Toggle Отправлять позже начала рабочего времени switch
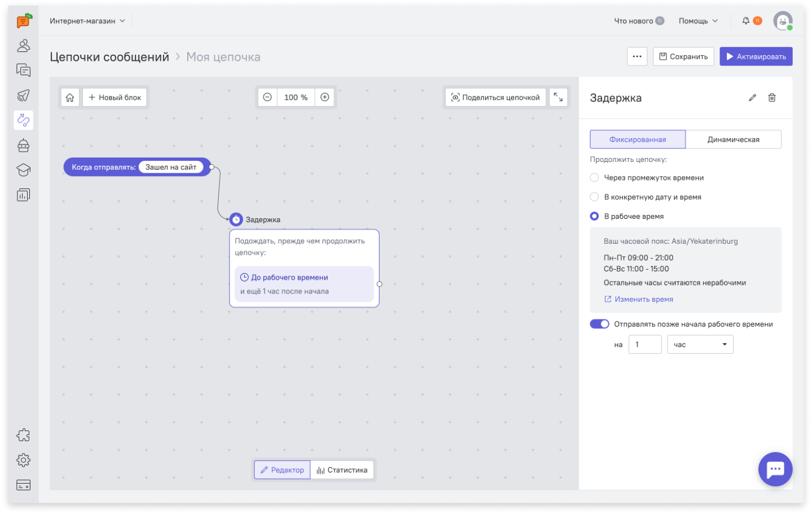Screen dimensions: 812x514 coord(599,324)
